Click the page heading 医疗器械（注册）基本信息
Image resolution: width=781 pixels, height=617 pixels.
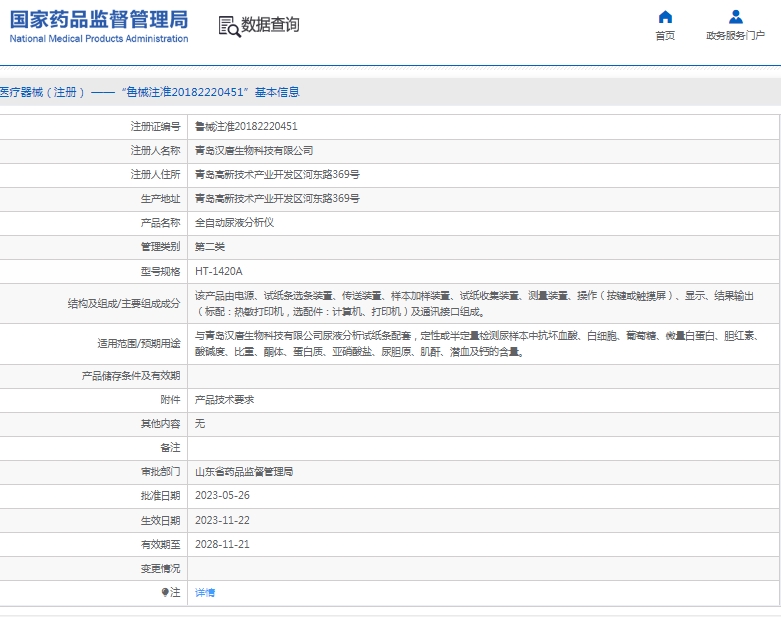click(x=149, y=92)
